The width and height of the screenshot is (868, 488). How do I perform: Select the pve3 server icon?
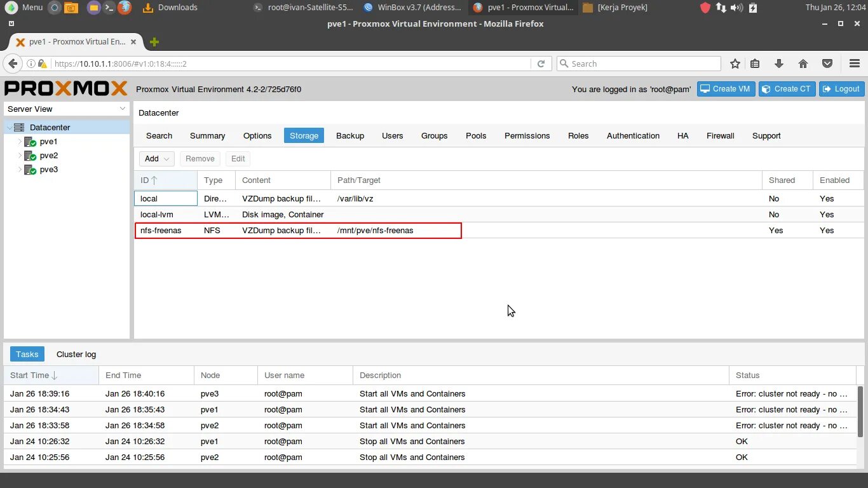(30, 170)
